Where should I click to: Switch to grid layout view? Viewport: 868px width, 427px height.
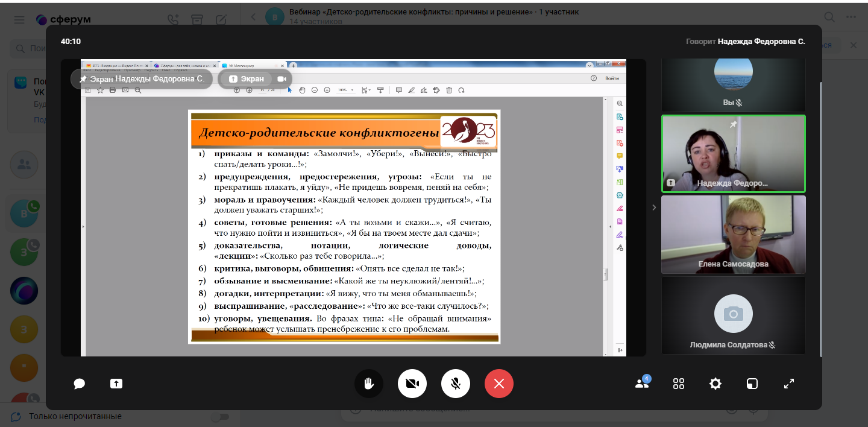(679, 384)
